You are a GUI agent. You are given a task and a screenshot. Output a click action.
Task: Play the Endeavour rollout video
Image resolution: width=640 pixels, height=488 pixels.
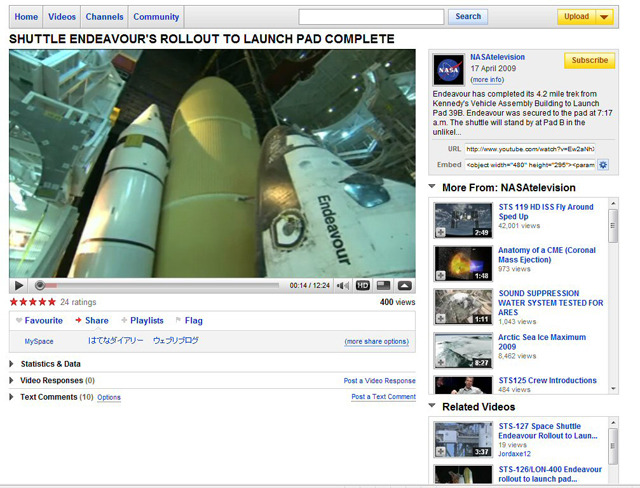pyautogui.click(x=18, y=286)
